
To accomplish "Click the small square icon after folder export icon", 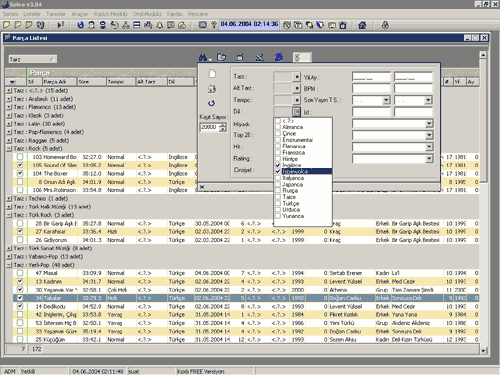I will coord(240,57).
